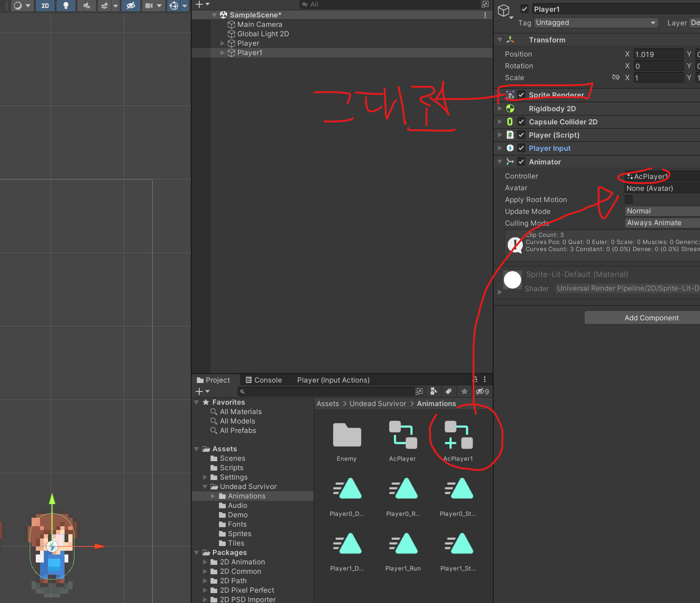Enable Apply Root Motion checkbox
The height and width of the screenshot is (603, 700).
629,200
